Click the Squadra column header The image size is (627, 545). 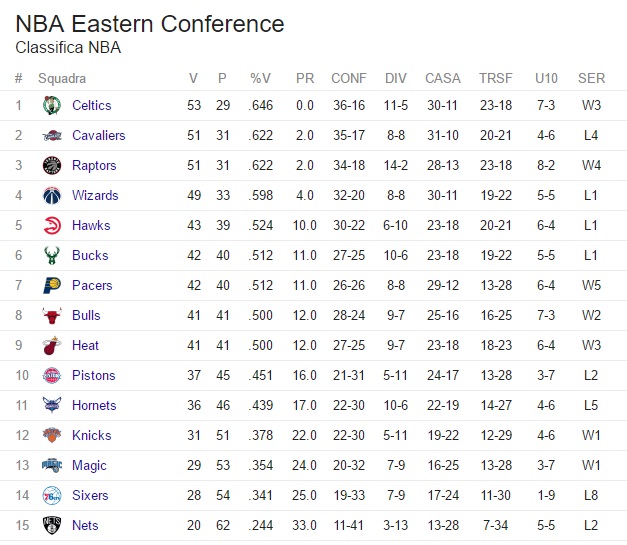[x=62, y=78]
